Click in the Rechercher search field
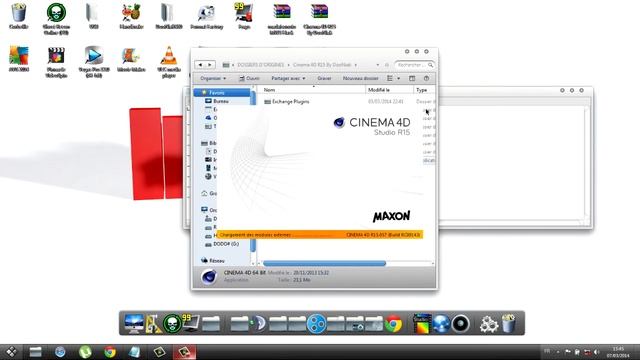Image resolution: width=640 pixels, height=360 pixels. click(x=414, y=64)
